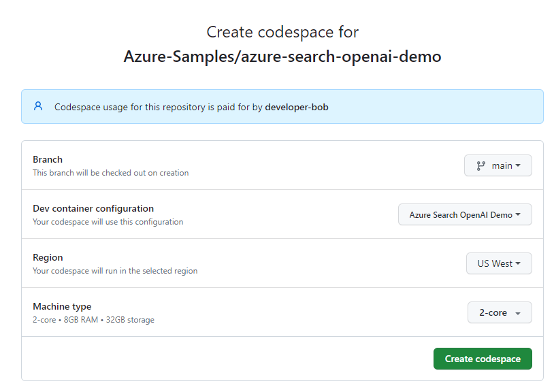Click the Branch row description text
The height and width of the screenshot is (392, 554).
coord(112,172)
